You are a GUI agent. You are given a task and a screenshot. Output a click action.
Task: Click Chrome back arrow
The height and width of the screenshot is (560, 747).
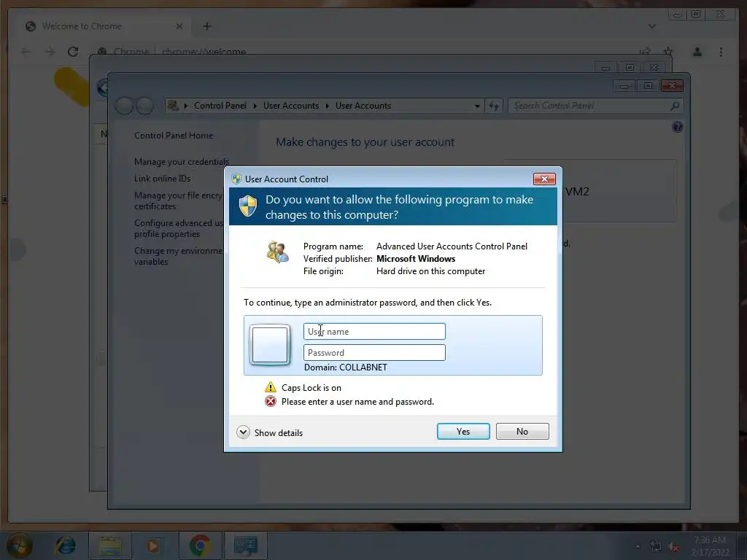click(x=26, y=52)
